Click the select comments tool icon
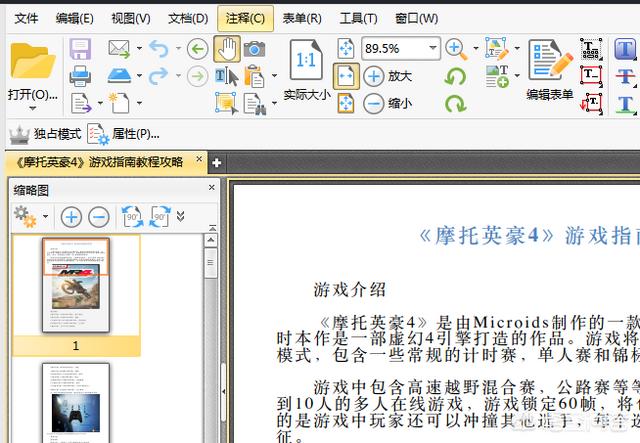640x443 pixels. click(x=227, y=103)
